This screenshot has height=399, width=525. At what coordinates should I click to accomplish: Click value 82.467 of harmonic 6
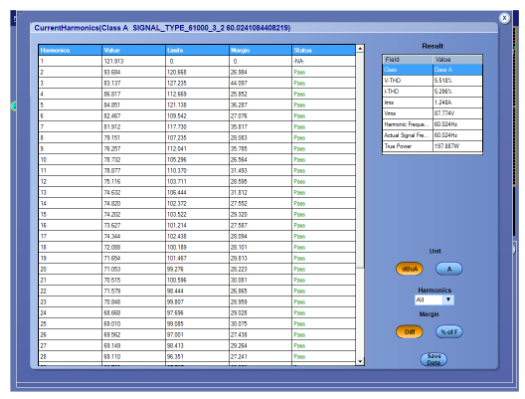click(112, 116)
